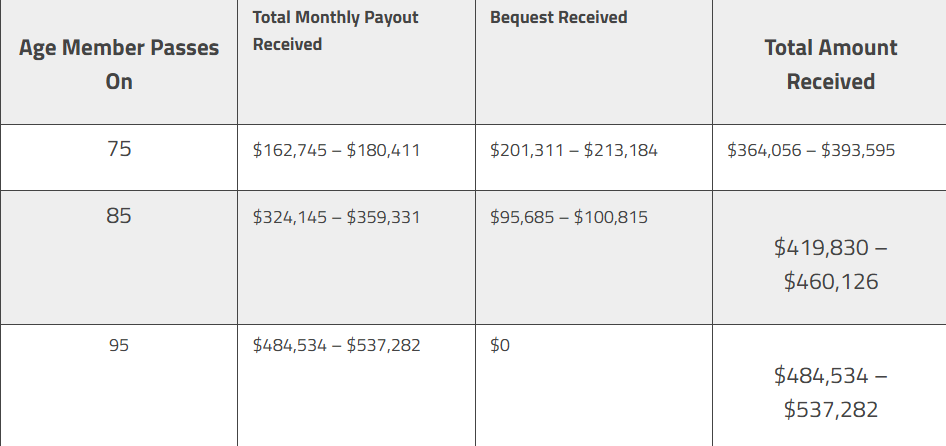Click the $364,056 – $393,595 total cell
The image size is (946, 446).
click(830, 158)
